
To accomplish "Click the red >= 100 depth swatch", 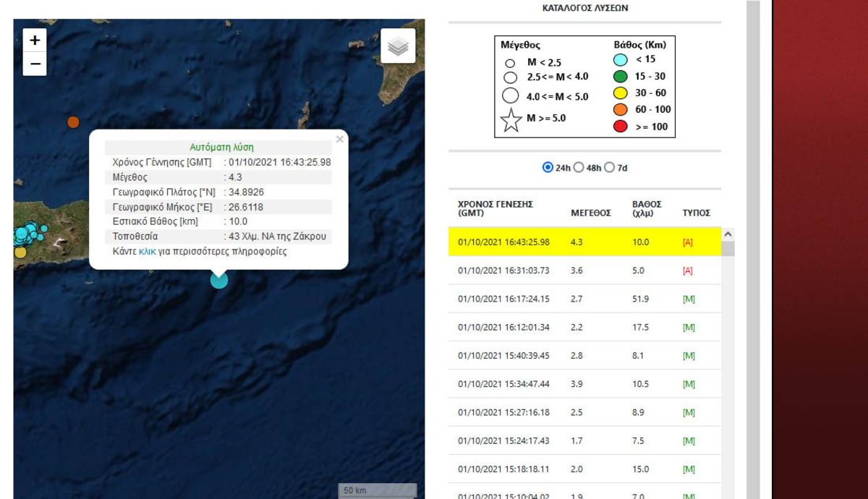I will coord(621,127).
